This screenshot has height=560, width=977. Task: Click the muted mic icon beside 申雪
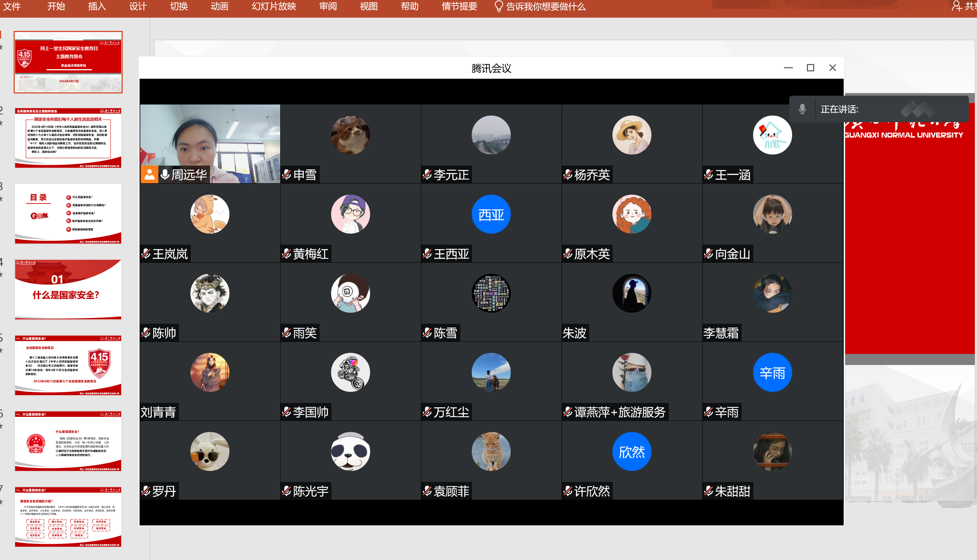[x=287, y=175]
